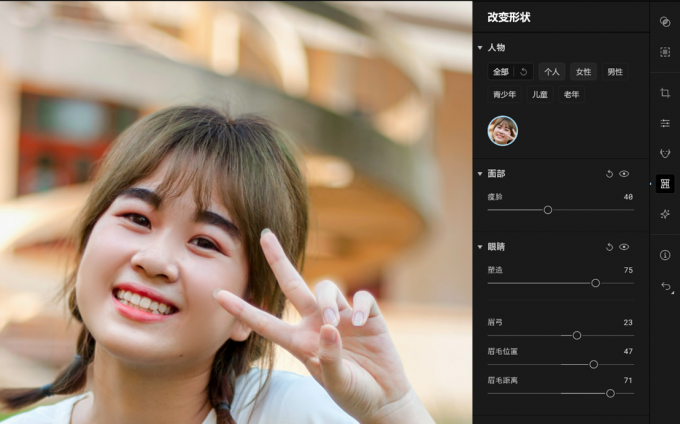This screenshot has width=680, height=424.
Task: Select the 青少年 filter
Action: 504,95
